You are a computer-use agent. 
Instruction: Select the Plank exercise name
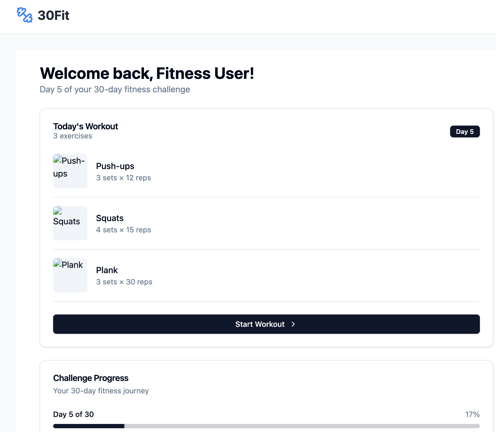(x=107, y=270)
